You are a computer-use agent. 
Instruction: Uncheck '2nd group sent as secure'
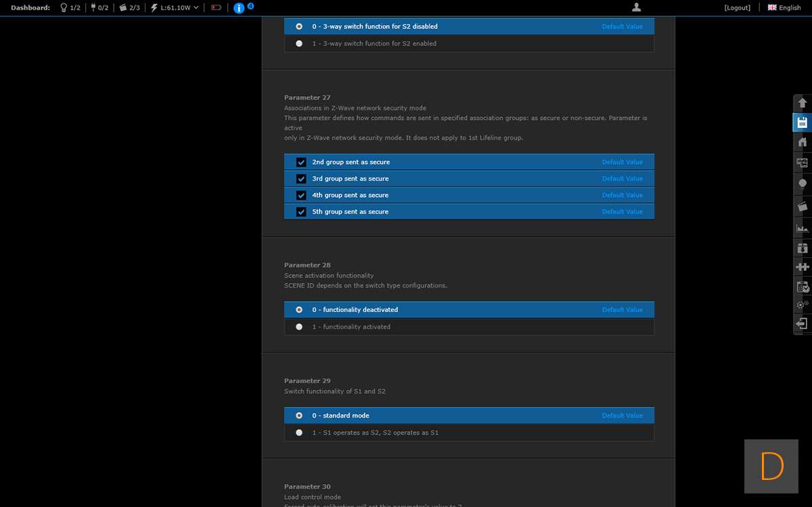point(301,162)
